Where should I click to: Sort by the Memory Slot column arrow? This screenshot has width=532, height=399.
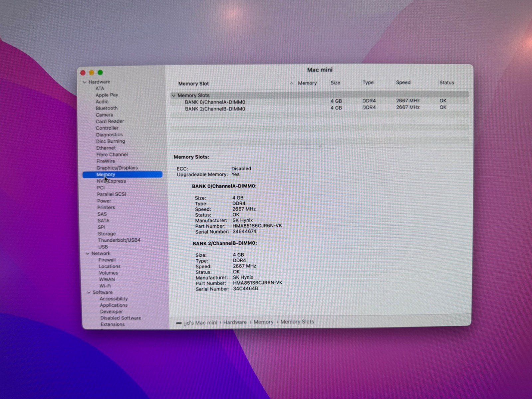click(x=292, y=83)
